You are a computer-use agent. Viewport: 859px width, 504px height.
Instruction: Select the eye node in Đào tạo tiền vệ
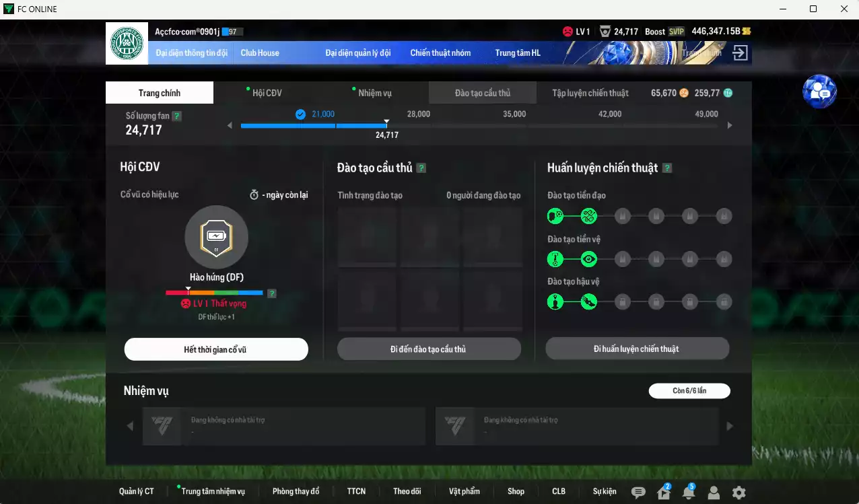tap(589, 259)
